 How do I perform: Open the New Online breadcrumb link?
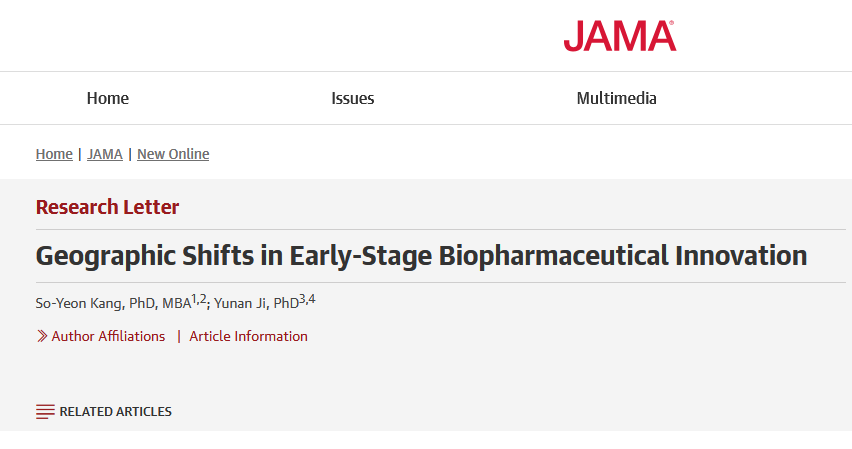pyautogui.click(x=173, y=154)
